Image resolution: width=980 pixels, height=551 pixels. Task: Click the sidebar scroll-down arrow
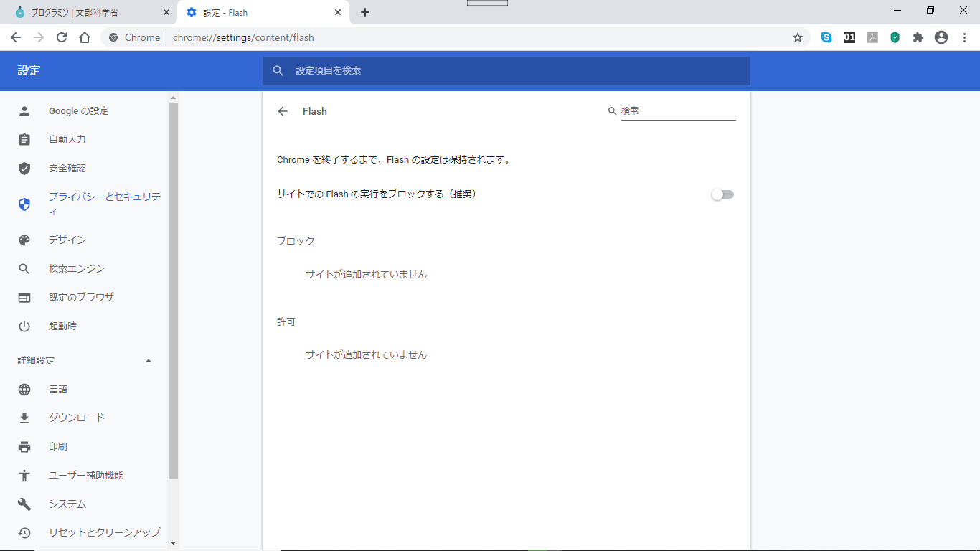[173, 544]
